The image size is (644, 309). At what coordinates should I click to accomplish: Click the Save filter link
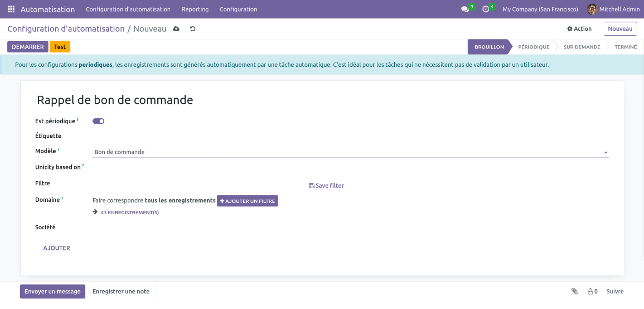click(x=327, y=185)
